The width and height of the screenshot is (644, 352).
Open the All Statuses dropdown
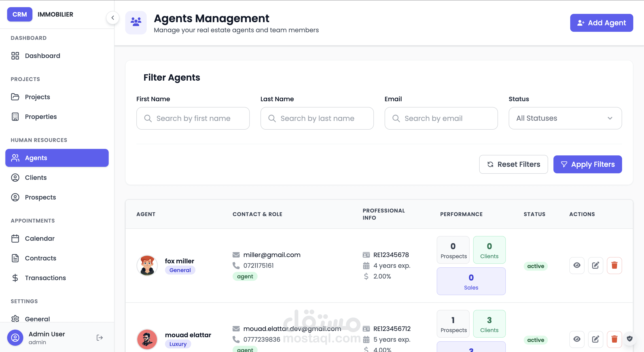(565, 118)
